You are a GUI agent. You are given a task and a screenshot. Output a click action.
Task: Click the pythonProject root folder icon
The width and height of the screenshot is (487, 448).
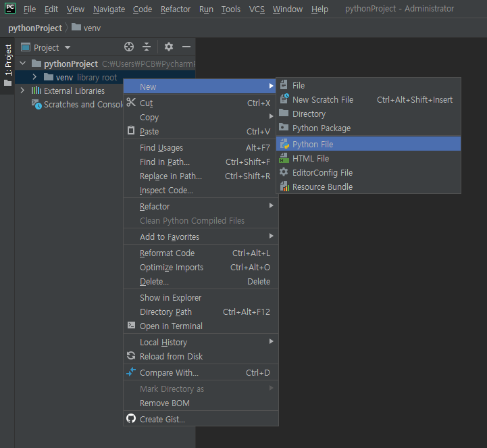(36, 63)
